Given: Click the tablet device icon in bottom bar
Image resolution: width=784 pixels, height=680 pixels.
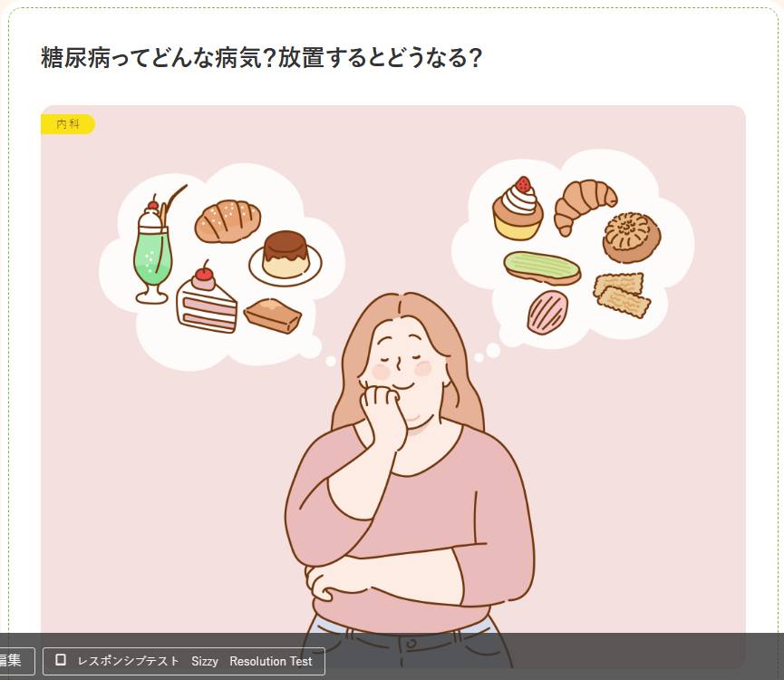Looking at the screenshot, I should click(61, 660).
